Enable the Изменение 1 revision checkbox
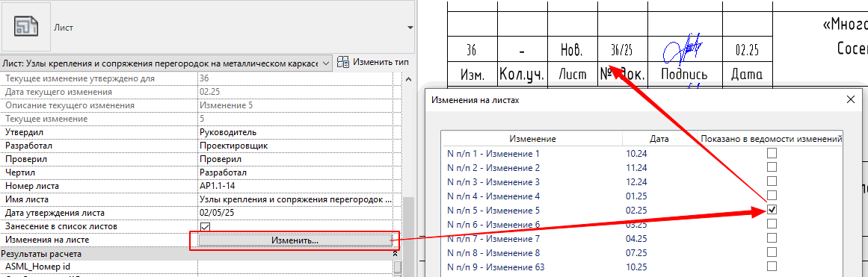 click(772, 153)
